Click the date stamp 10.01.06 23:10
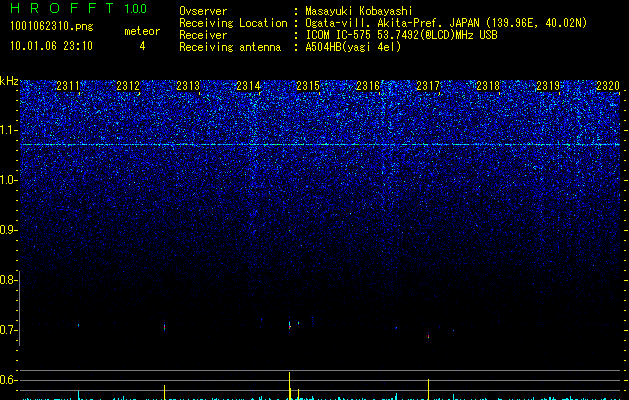The image size is (629, 400). pos(51,46)
